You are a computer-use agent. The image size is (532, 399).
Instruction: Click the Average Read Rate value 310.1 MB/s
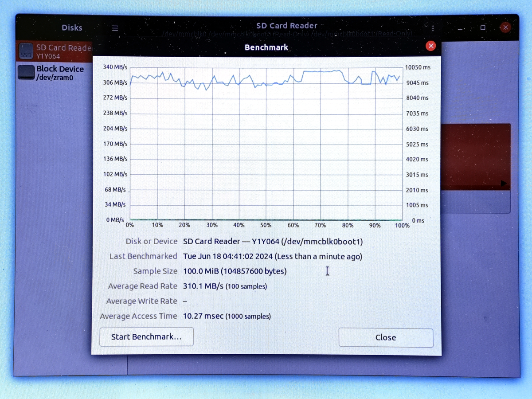click(x=203, y=286)
